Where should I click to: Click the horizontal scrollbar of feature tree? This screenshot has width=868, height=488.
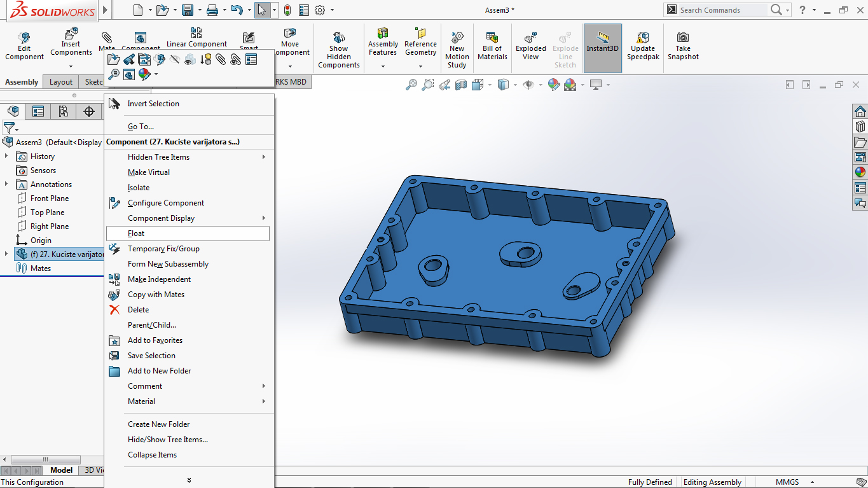coord(46,459)
